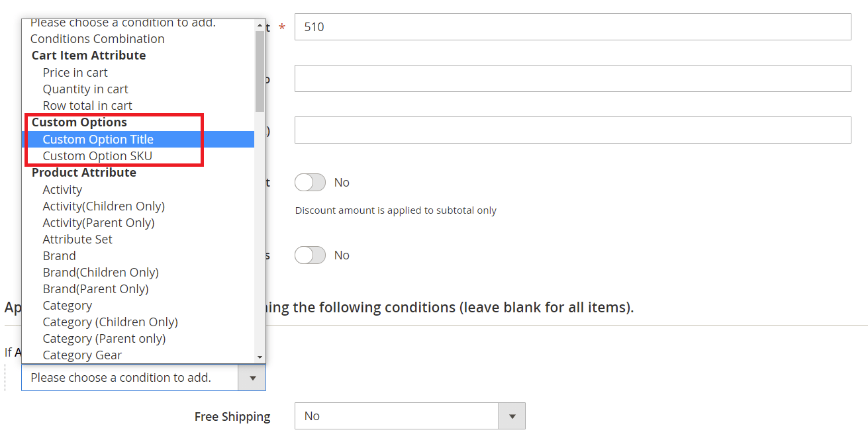The image size is (868, 444).
Task: Select Category (Children Only) condition
Action: coord(110,322)
